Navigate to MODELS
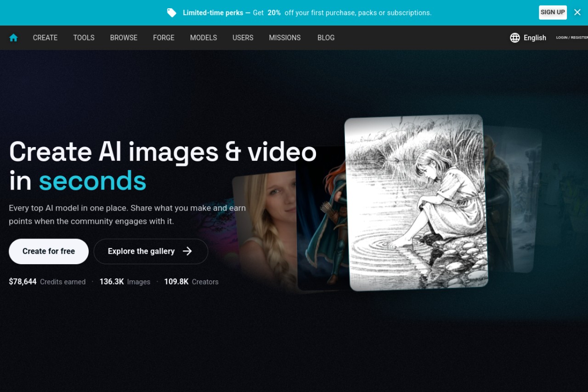The width and height of the screenshot is (588, 392). [x=204, y=38]
